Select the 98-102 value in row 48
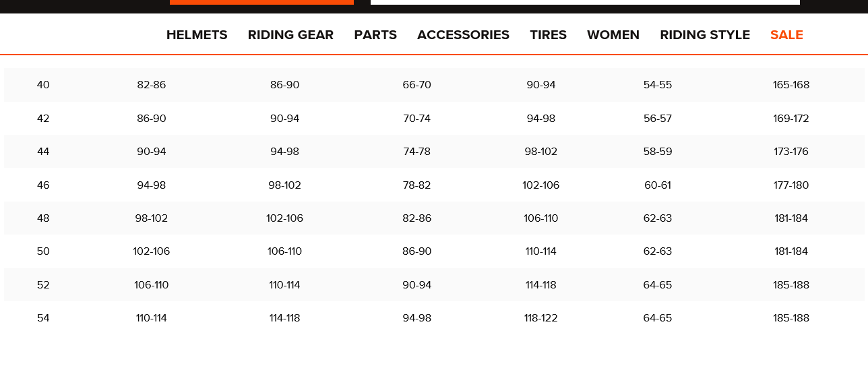The image size is (868, 370). point(151,218)
